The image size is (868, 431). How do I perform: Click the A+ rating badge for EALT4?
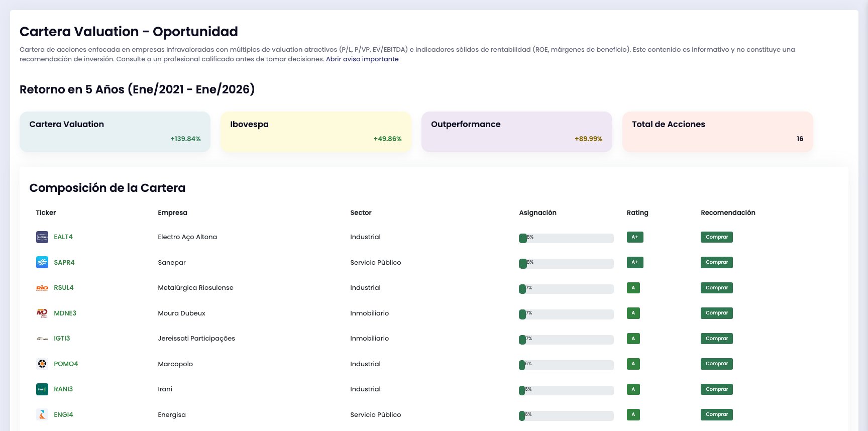point(635,237)
